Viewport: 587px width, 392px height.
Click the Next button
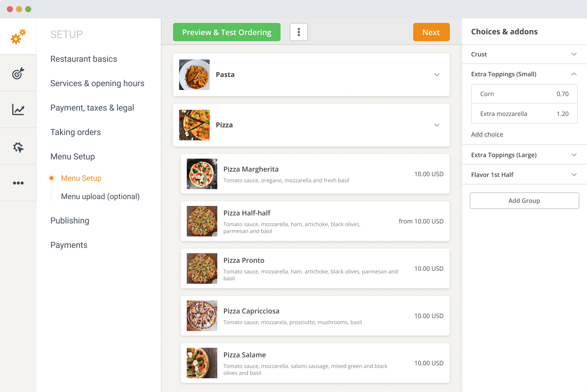pos(431,32)
